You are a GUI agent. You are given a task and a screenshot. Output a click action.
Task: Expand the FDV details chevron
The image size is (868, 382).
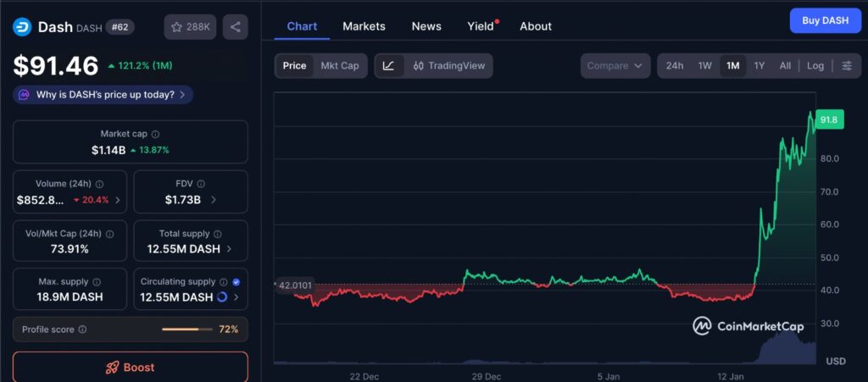(214, 200)
